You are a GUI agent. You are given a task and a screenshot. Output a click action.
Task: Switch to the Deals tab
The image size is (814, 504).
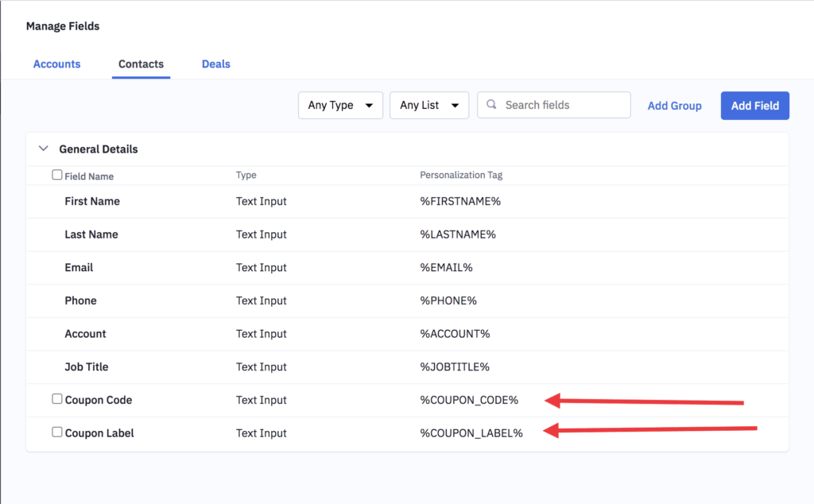coord(215,64)
